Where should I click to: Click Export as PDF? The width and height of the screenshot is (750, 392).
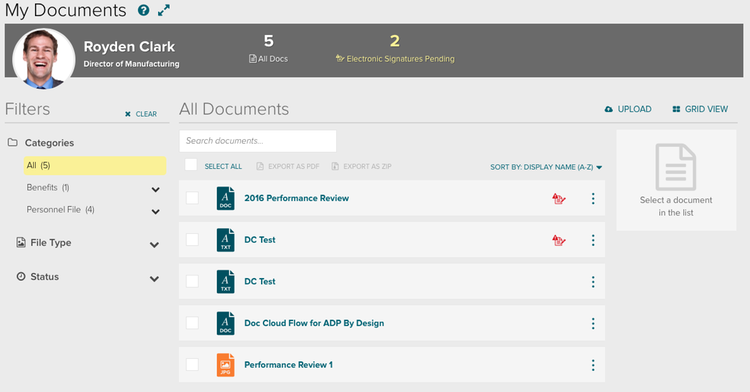(x=287, y=166)
